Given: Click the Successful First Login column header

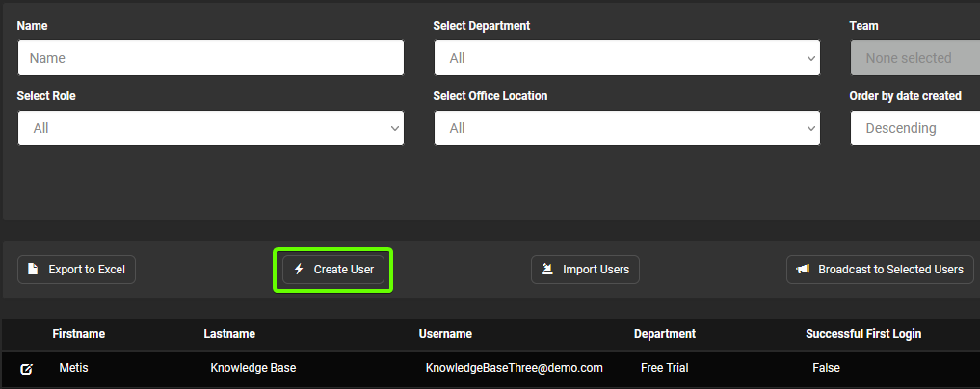Looking at the screenshot, I should [863, 334].
